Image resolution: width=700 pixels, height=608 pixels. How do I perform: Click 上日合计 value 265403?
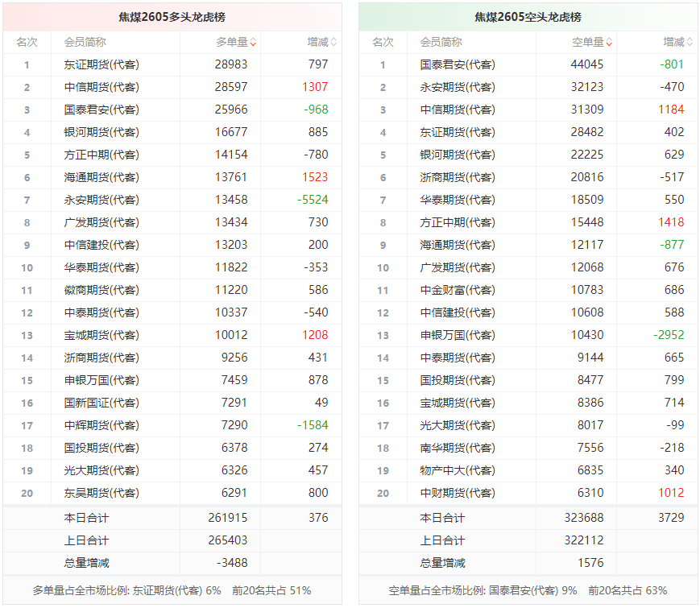228,540
